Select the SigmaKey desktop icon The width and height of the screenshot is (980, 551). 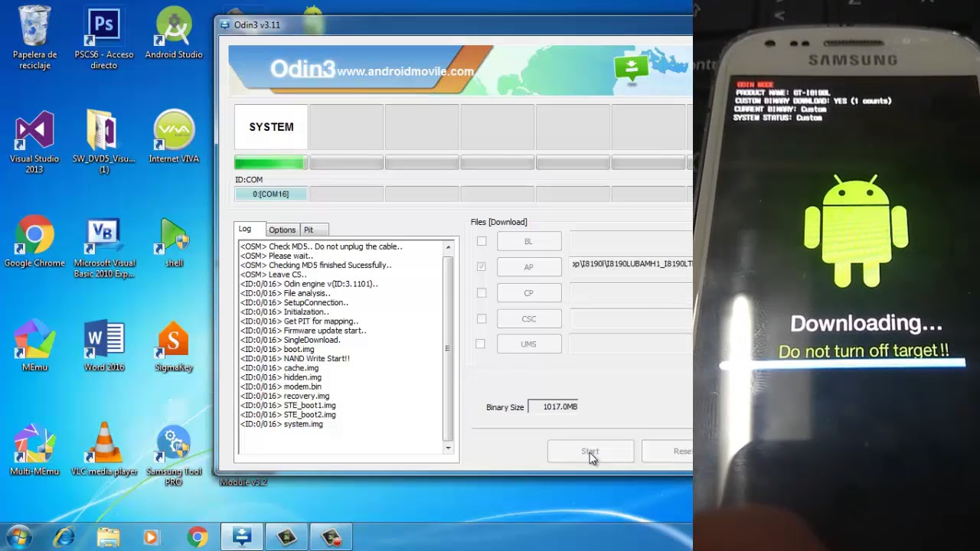click(x=174, y=346)
